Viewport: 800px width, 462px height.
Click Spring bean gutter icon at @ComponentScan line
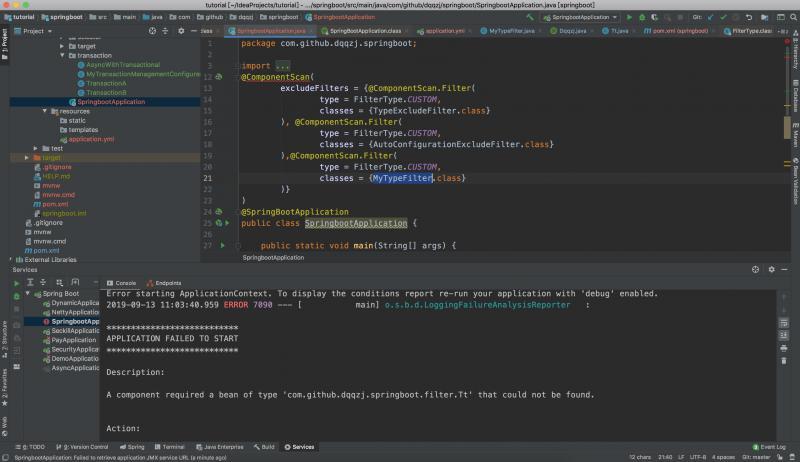point(219,77)
